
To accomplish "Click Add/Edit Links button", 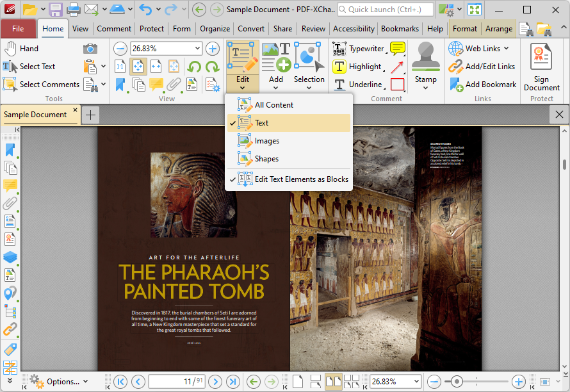I will (x=482, y=67).
